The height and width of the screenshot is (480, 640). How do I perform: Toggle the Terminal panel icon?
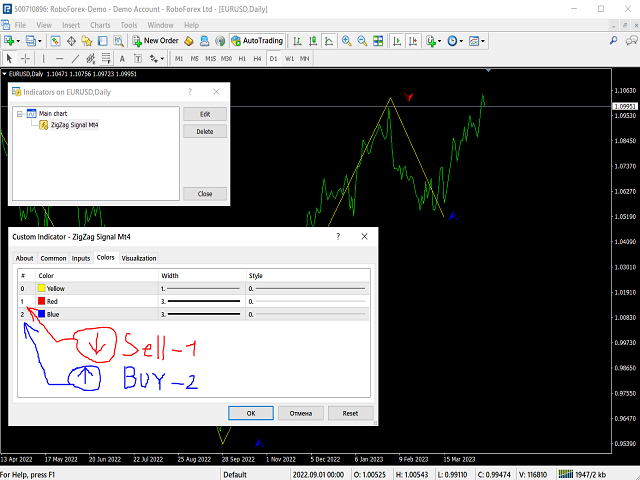103,41
